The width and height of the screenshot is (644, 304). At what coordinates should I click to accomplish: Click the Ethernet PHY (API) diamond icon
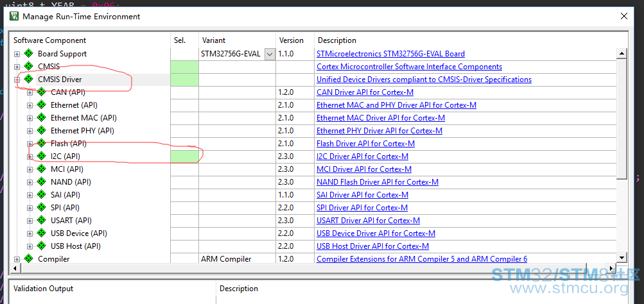[41, 130]
